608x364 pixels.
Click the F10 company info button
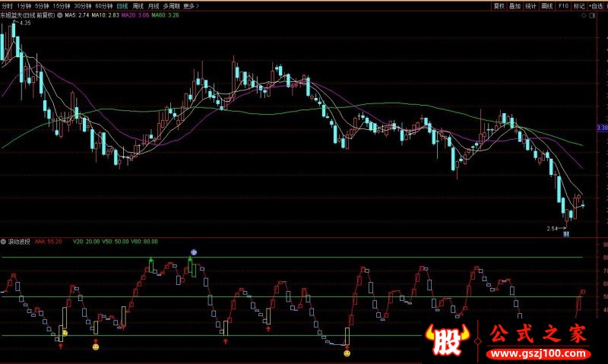(x=563, y=5)
